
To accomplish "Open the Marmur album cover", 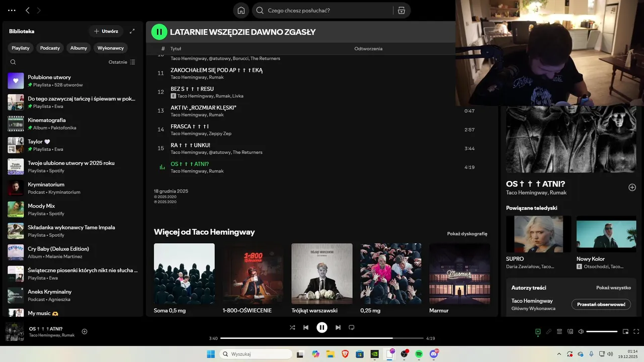I will point(459,274).
